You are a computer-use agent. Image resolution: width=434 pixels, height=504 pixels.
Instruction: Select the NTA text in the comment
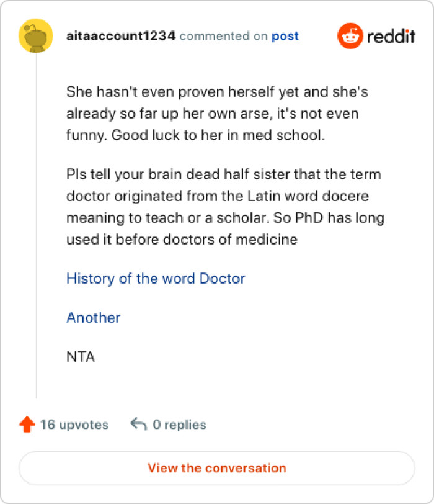[x=81, y=357]
